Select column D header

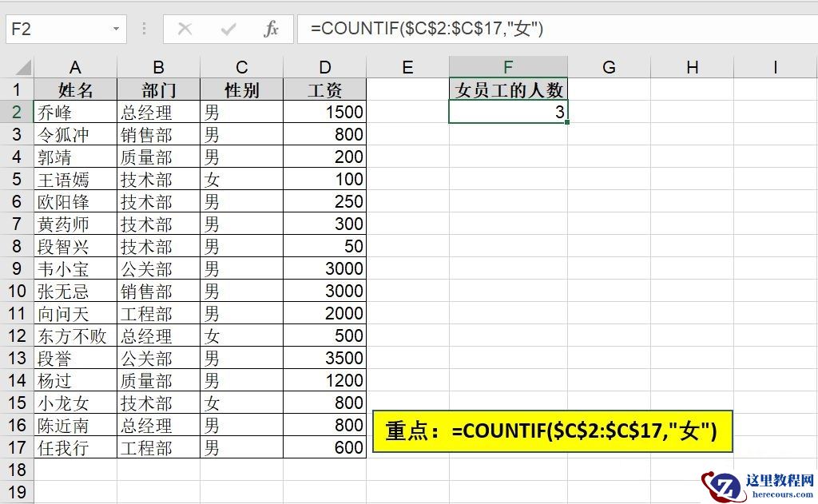(x=325, y=67)
